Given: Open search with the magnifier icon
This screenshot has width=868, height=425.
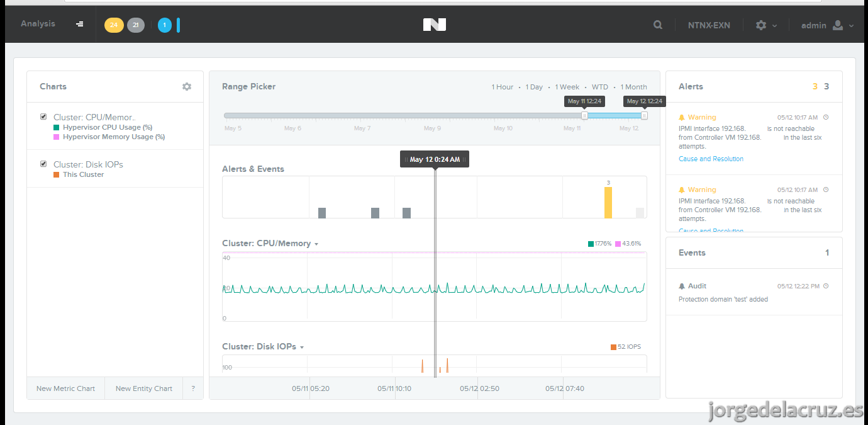Looking at the screenshot, I should point(658,25).
